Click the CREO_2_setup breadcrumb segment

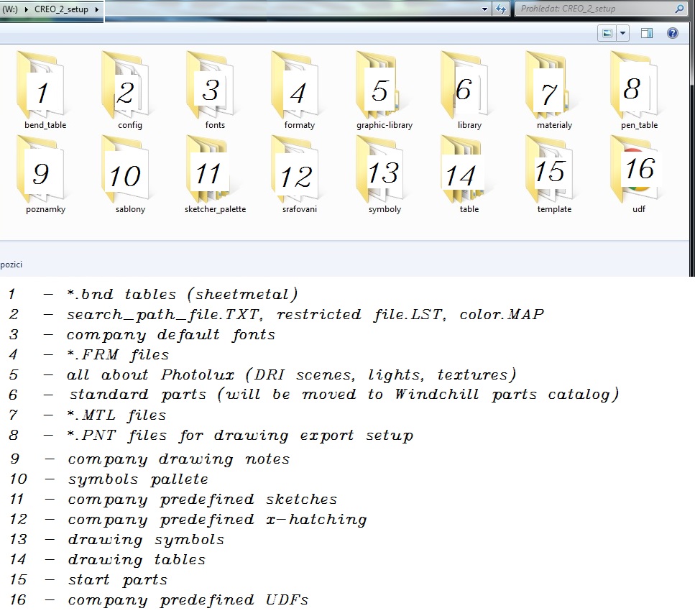pyautogui.click(x=61, y=9)
